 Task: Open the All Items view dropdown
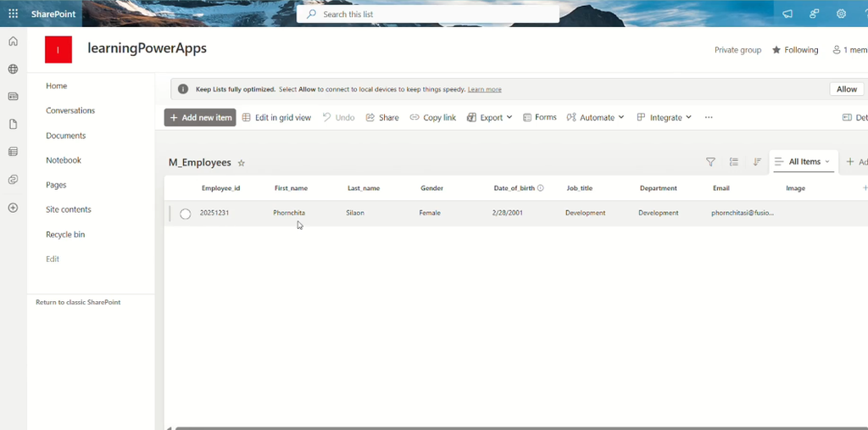(804, 162)
